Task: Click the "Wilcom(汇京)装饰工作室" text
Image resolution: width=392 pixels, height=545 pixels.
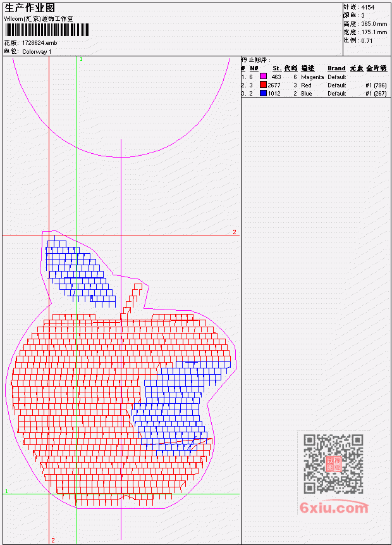Action: (x=38, y=19)
